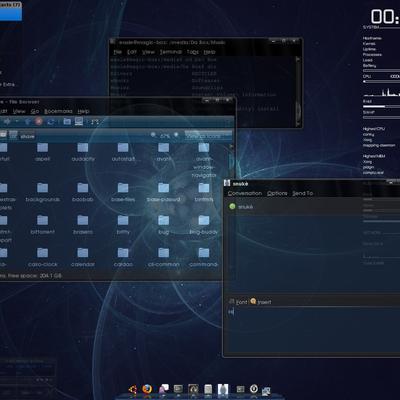
Task: Select the base-passwd folder
Action: (163, 193)
